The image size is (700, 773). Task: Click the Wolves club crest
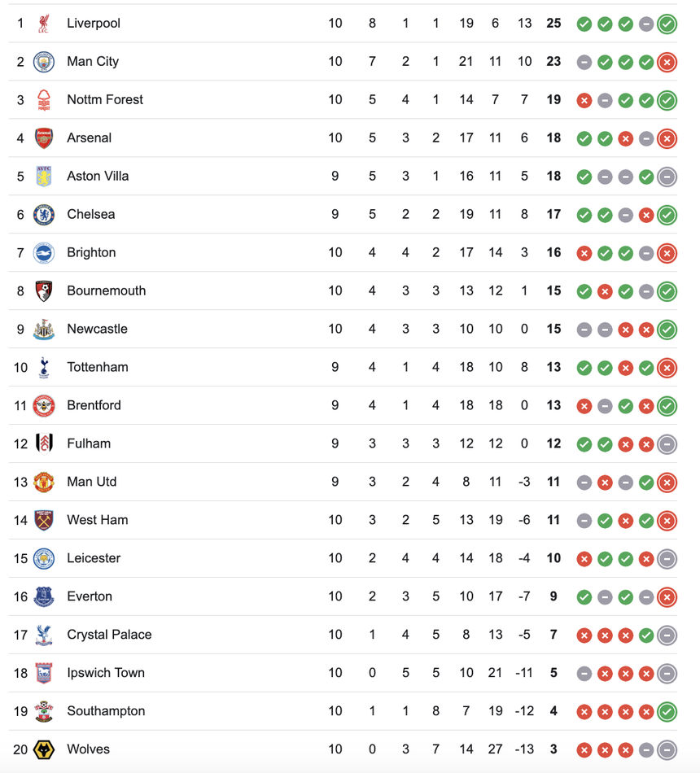click(x=45, y=749)
